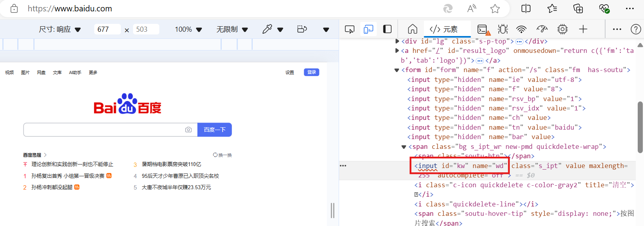Image resolution: width=644 pixels, height=226 pixels.
Task: Open the 100% zoom dropdown
Action: click(x=188, y=29)
